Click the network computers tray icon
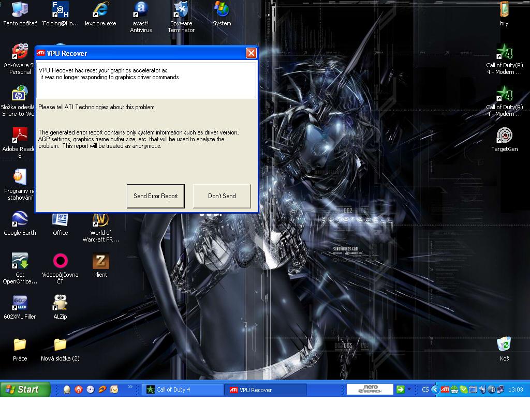 coord(500,389)
